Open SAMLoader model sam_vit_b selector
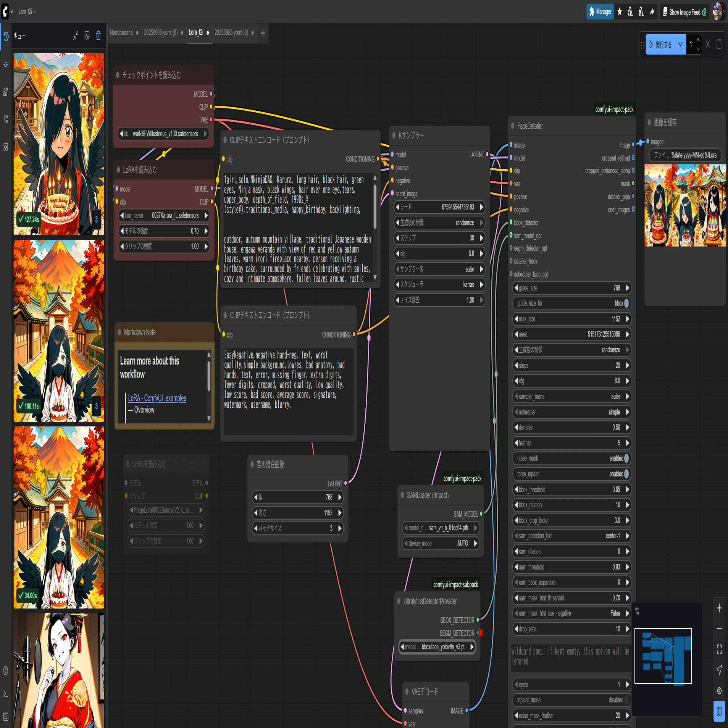 click(441, 528)
